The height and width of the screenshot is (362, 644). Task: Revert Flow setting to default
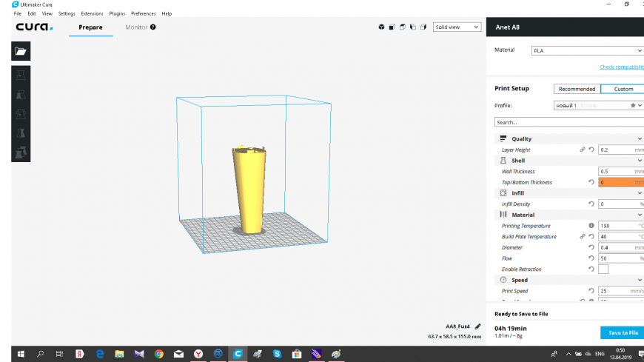point(591,258)
